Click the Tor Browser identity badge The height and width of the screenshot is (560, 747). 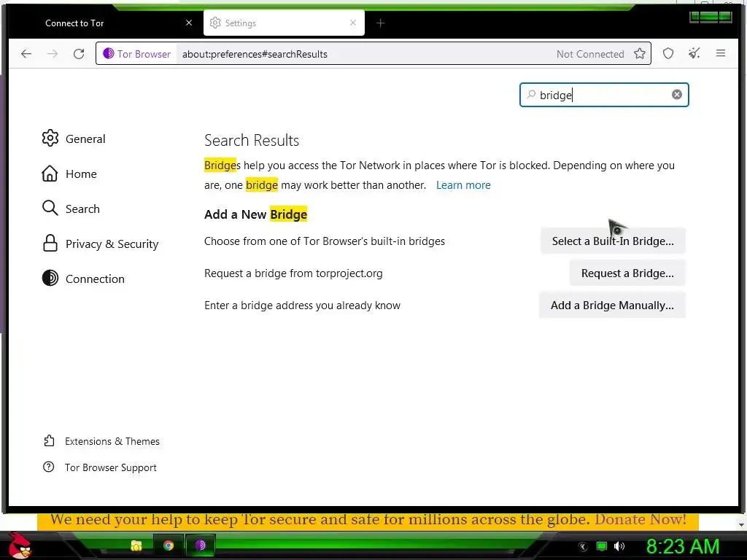click(x=136, y=54)
